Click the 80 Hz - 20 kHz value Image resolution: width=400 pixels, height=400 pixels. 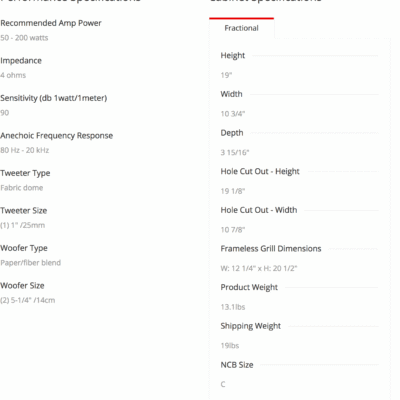(x=25, y=150)
